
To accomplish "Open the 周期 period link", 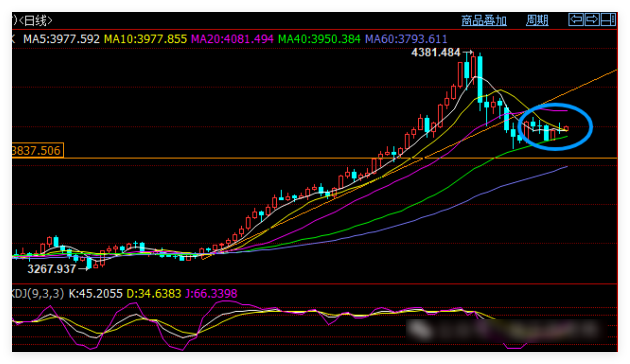I will (x=537, y=21).
